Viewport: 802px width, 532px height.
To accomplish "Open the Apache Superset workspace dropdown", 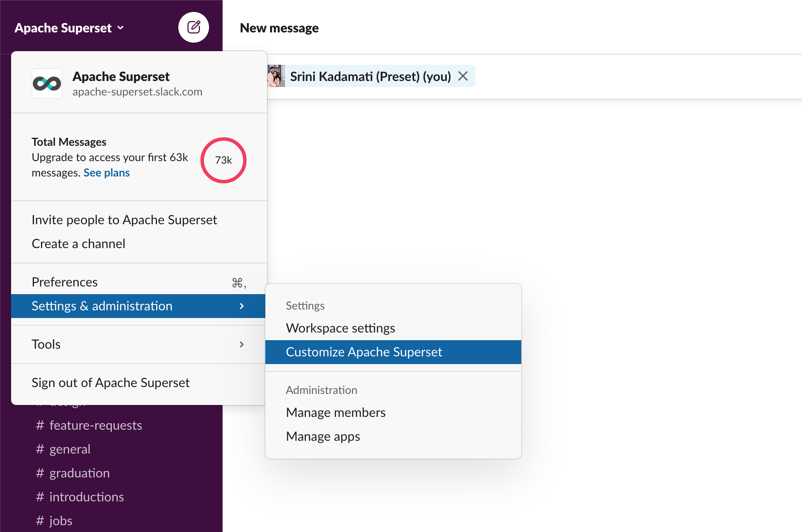I will [69, 28].
